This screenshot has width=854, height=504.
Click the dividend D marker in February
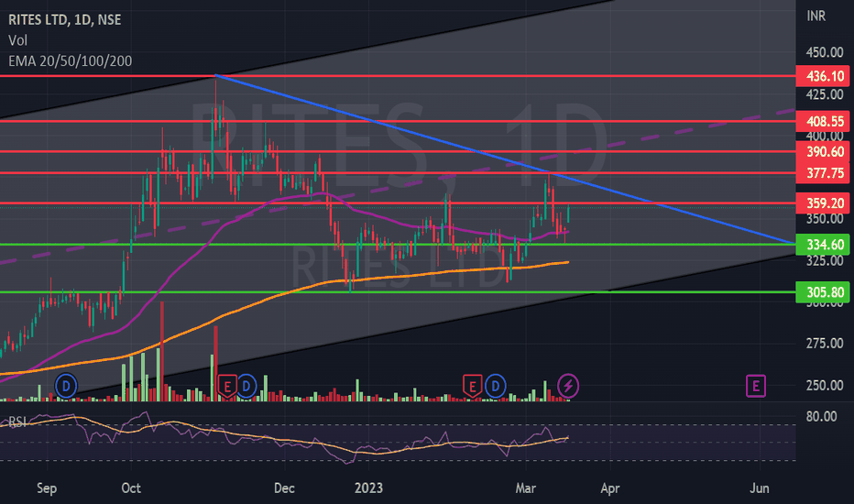pyautogui.click(x=495, y=387)
